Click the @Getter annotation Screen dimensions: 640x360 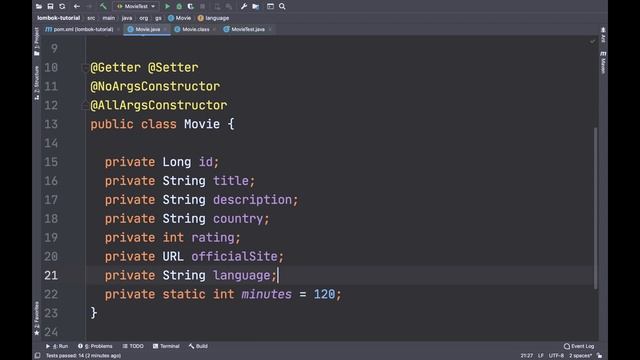[116, 67]
